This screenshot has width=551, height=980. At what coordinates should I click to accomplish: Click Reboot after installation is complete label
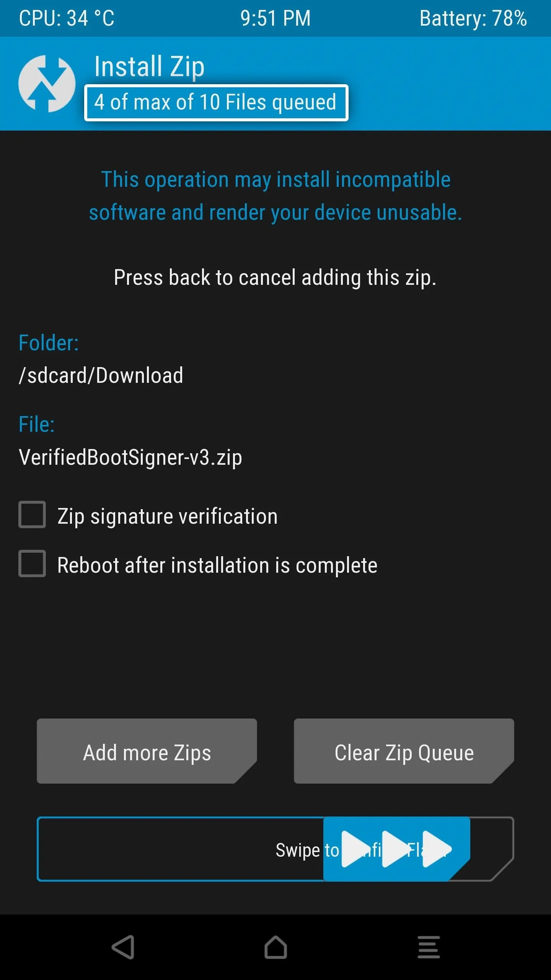(217, 565)
